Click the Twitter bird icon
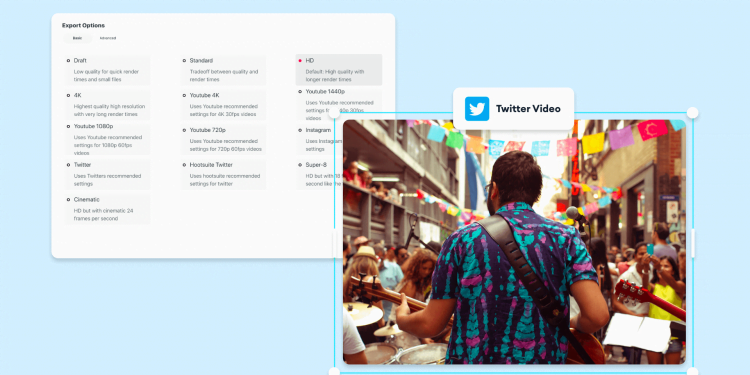 [x=477, y=109]
